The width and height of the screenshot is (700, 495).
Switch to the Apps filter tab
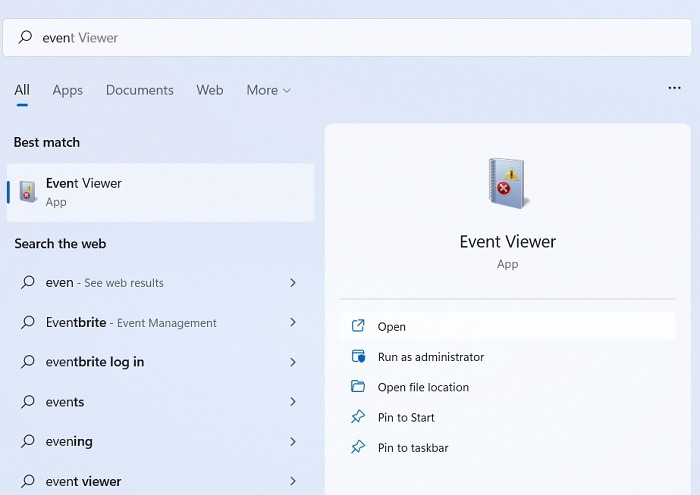[x=67, y=90]
